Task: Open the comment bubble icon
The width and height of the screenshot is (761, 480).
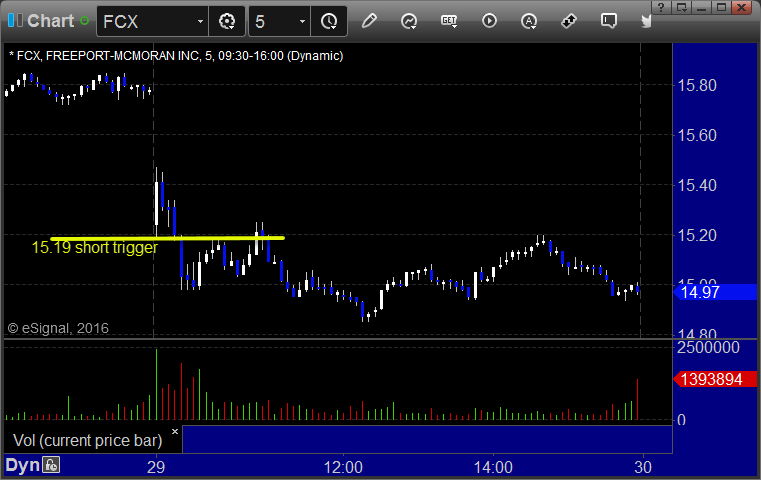Action: click(609, 21)
